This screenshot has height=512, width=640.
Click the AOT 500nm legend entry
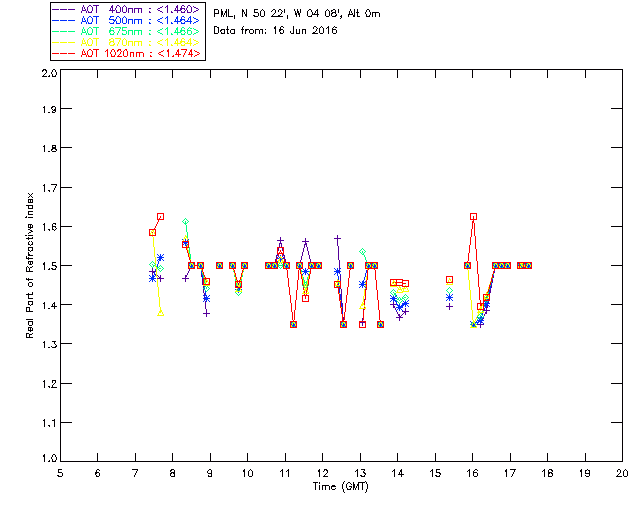click(x=127, y=20)
